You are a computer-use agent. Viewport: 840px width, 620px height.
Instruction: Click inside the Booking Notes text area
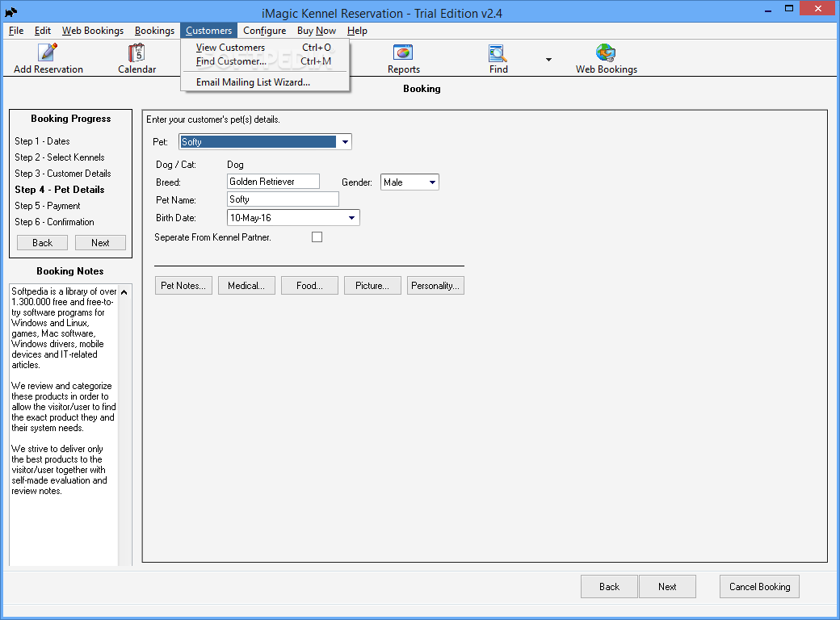(64, 424)
